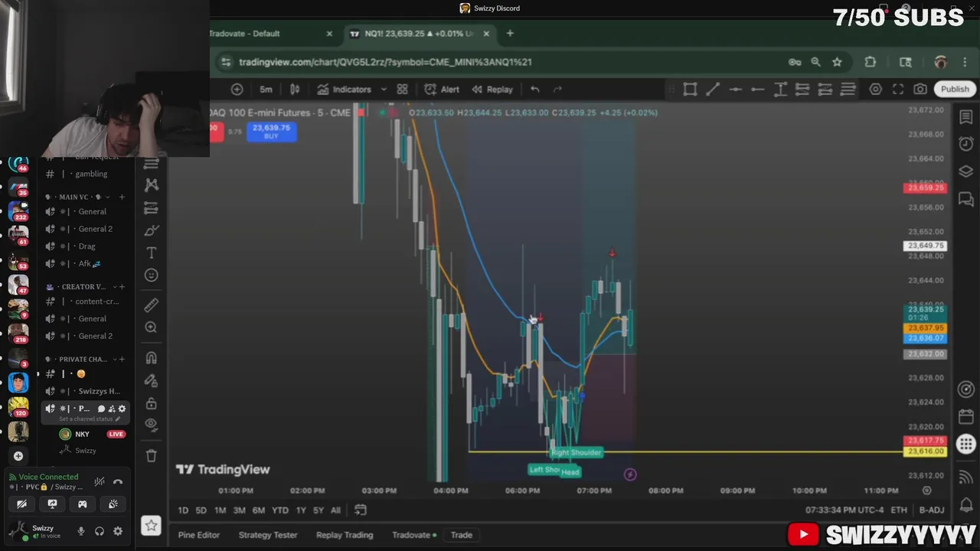Open the alerts clock panel icon

(x=965, y=144)
